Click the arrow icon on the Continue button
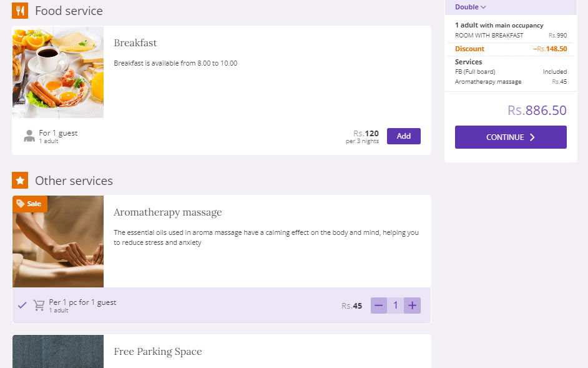The width and height of the screenshot is (588, 368). pyautogui.click(x=532, y=137)
